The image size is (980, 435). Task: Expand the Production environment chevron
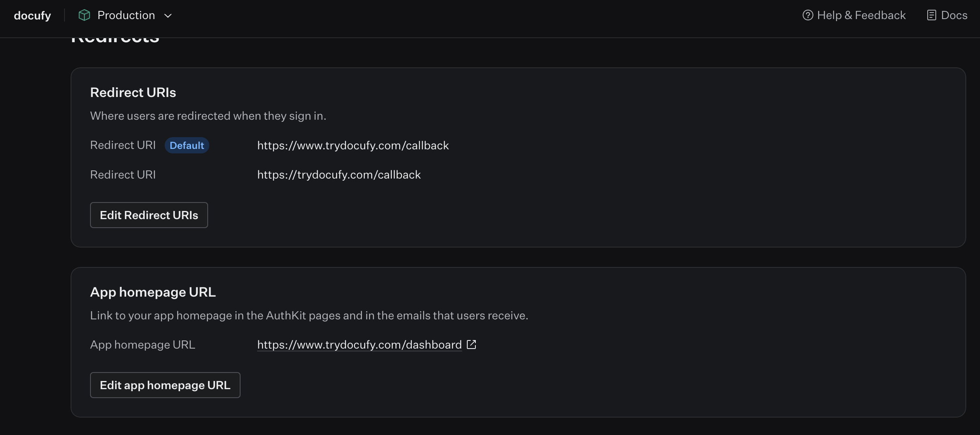pos(168,16)
